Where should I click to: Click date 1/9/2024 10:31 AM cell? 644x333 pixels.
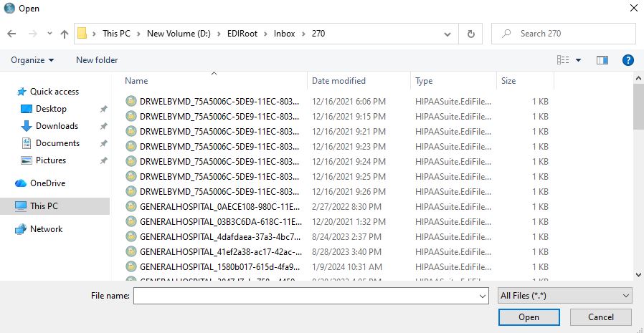347,267
